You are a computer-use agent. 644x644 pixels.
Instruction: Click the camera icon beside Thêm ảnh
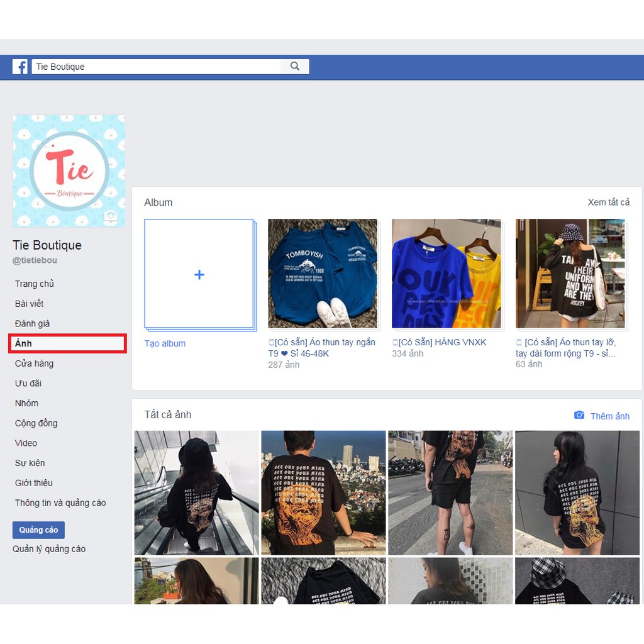pyautogui.click(x=579, y=416)
